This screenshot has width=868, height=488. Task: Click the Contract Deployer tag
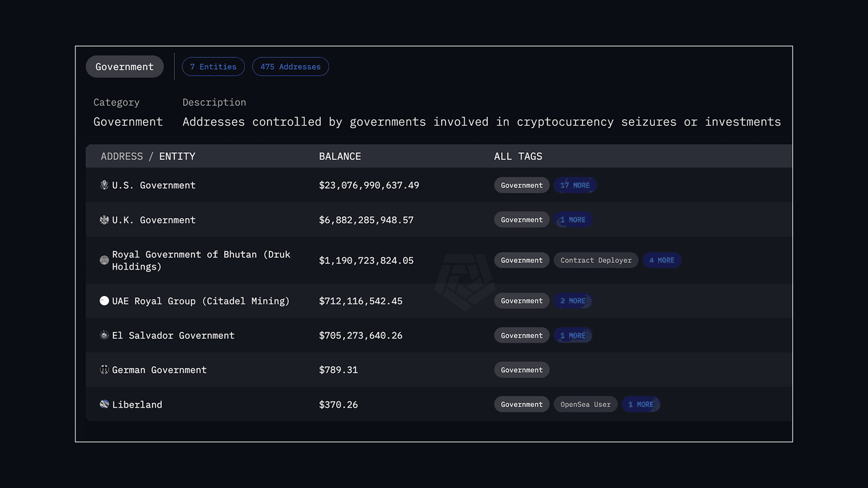click(596, 260)
